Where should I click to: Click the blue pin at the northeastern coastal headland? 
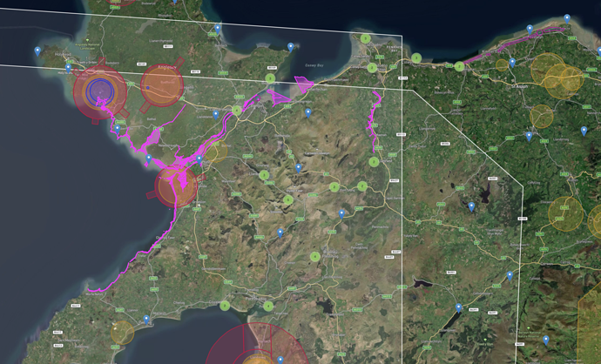[567, 19]
